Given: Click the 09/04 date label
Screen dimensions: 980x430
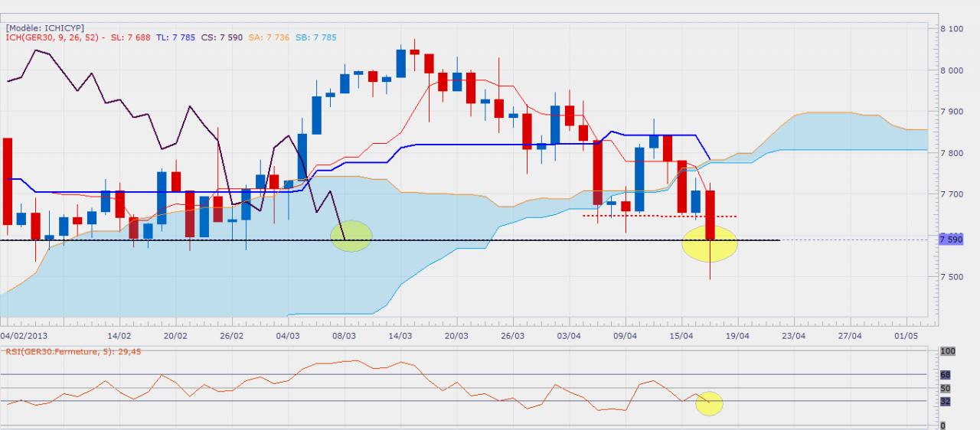Looking at the screenshot, I should pyautogui.click(x=625, y=335).
